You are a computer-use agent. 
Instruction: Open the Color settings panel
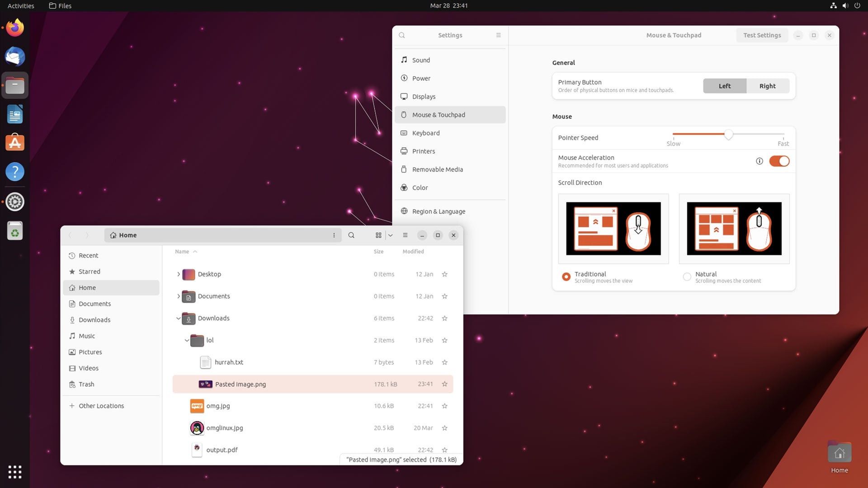pyautogui.click(x=420, y=188)
